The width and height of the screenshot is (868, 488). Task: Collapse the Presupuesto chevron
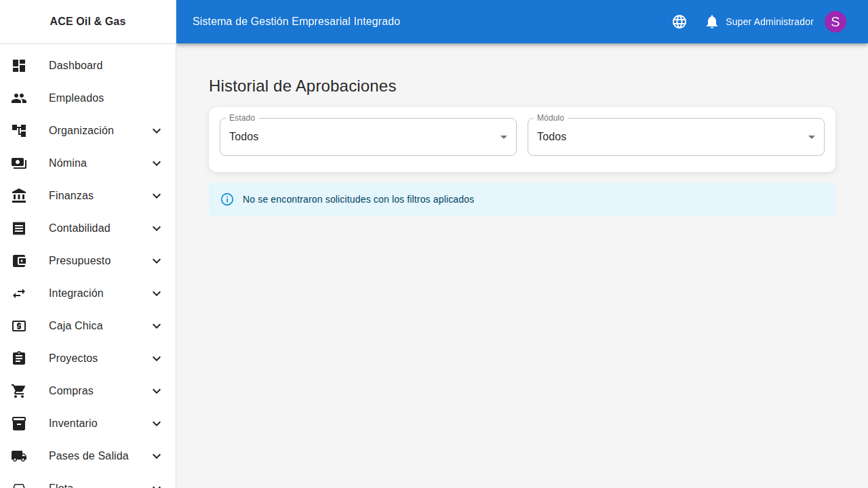point(157,261)
